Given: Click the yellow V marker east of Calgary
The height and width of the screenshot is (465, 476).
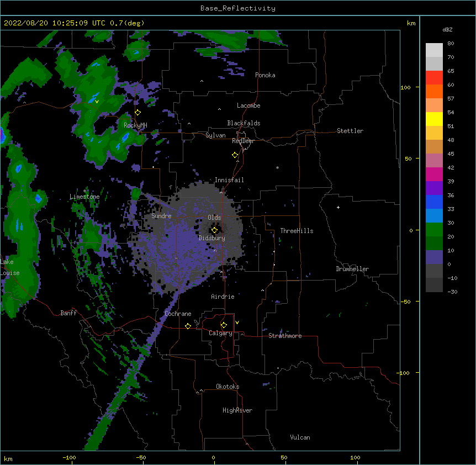Looking at the screenshot, I should (237, 323).
